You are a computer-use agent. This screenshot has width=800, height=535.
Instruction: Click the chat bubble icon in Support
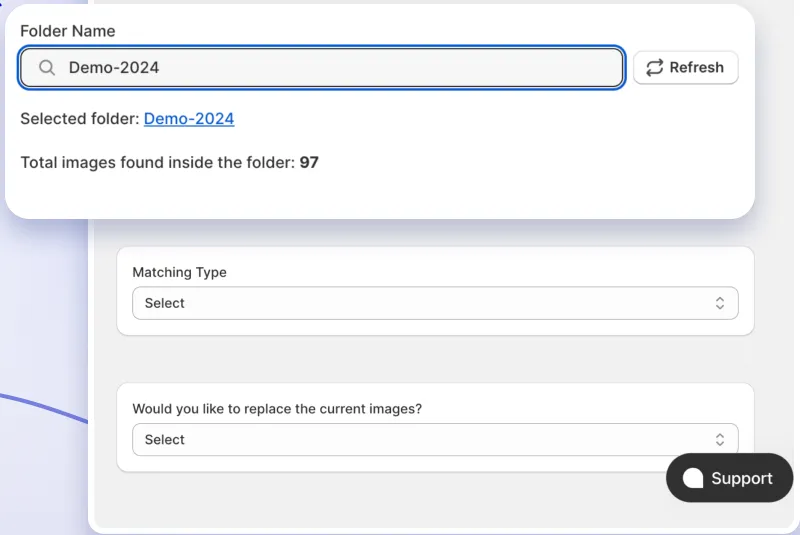pyautogui.click(x=693, y=478)
